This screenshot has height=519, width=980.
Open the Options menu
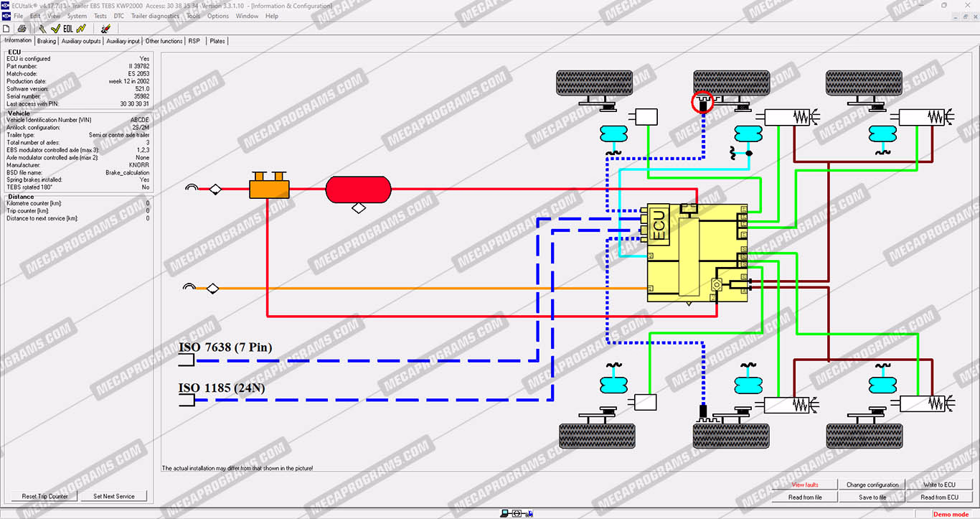coord(218,16)
